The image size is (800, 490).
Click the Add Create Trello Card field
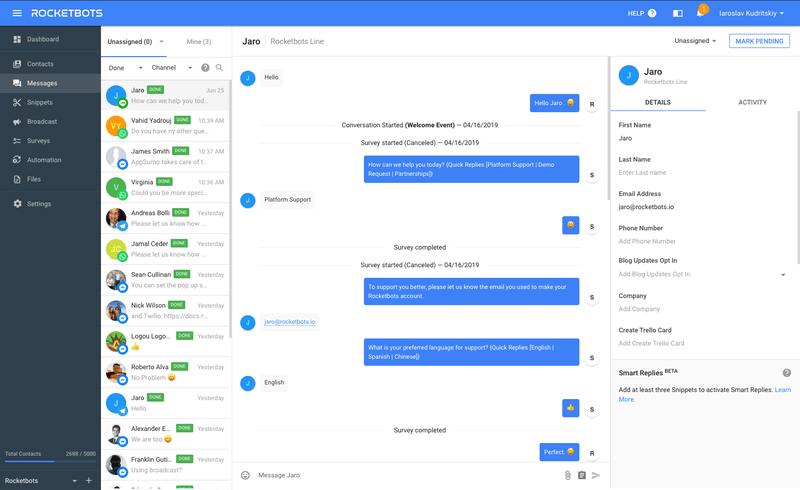tap(702, 344)
